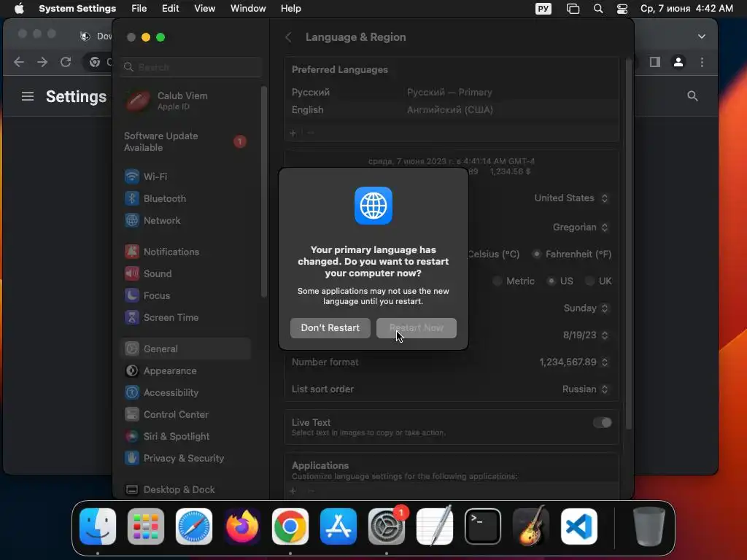
Task: Select General in the sidebar
Action: pyautogui.click(x=186, y=349)
